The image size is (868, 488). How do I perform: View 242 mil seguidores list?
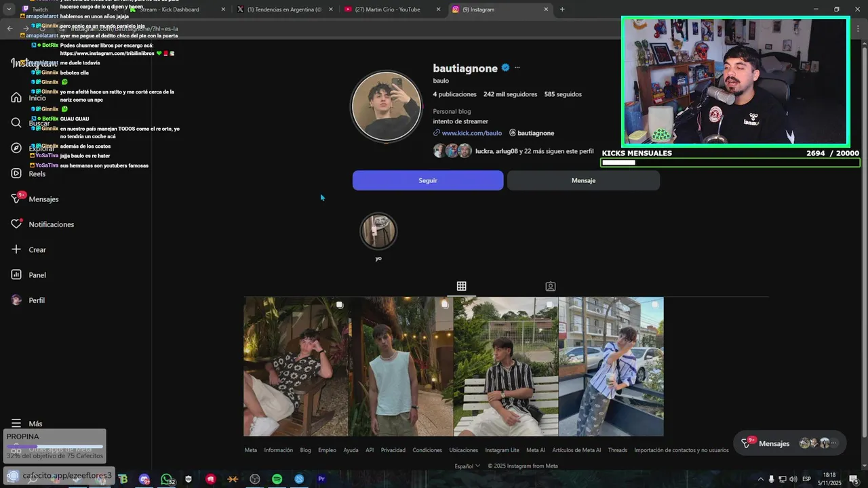coord(510,94)
